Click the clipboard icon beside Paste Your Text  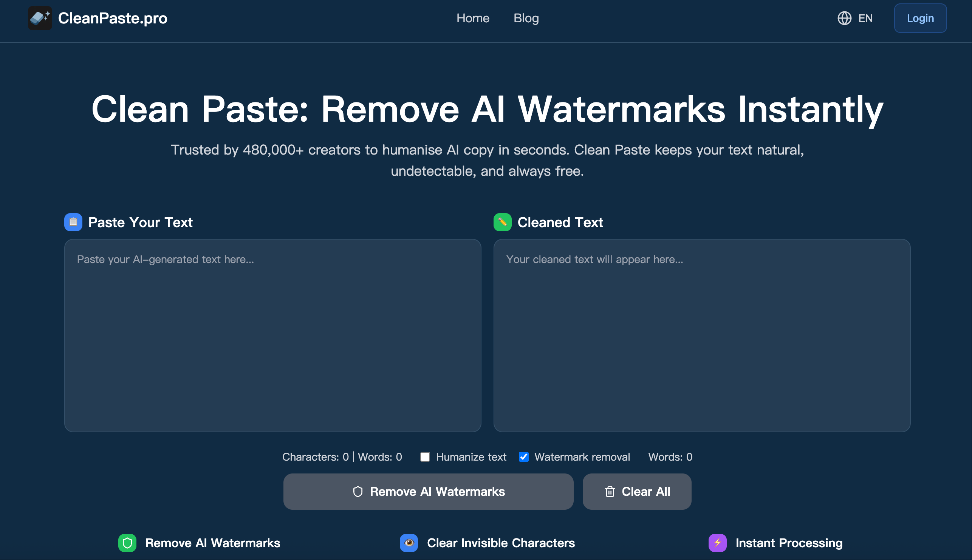73,222
